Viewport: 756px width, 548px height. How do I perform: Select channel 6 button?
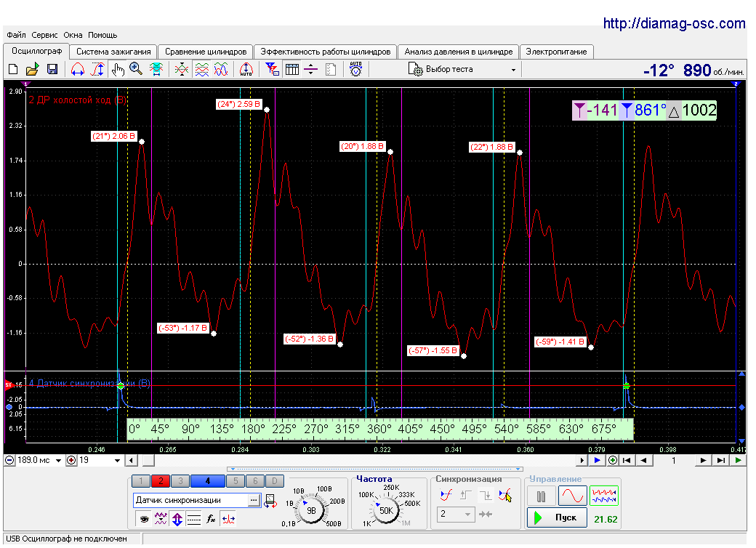[255, 480]
